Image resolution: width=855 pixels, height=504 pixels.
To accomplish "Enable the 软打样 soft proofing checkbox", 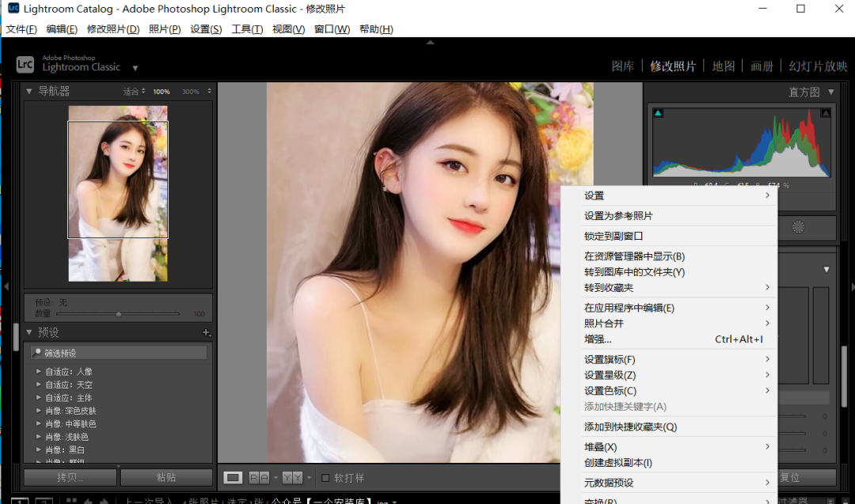I will coord(325,478).
